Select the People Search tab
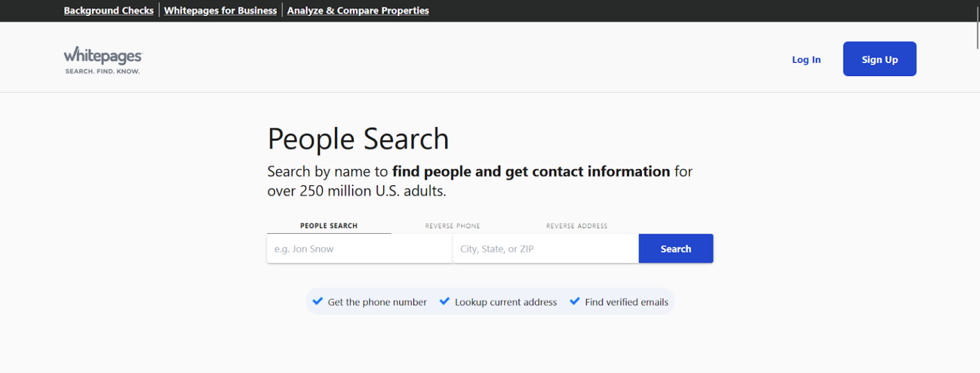Image resolution: width=980 pixels, height=373 pixels. tap(329, 225)
